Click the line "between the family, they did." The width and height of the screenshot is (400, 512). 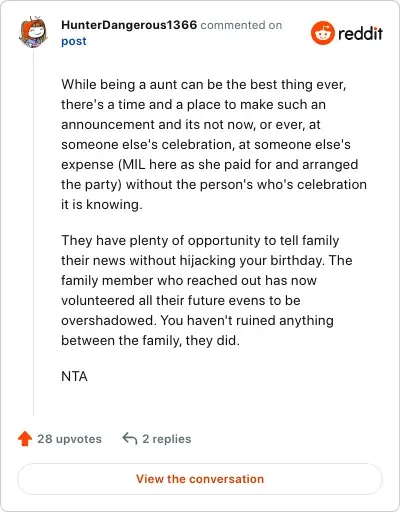pyautogui.click(x=150, y=340)
